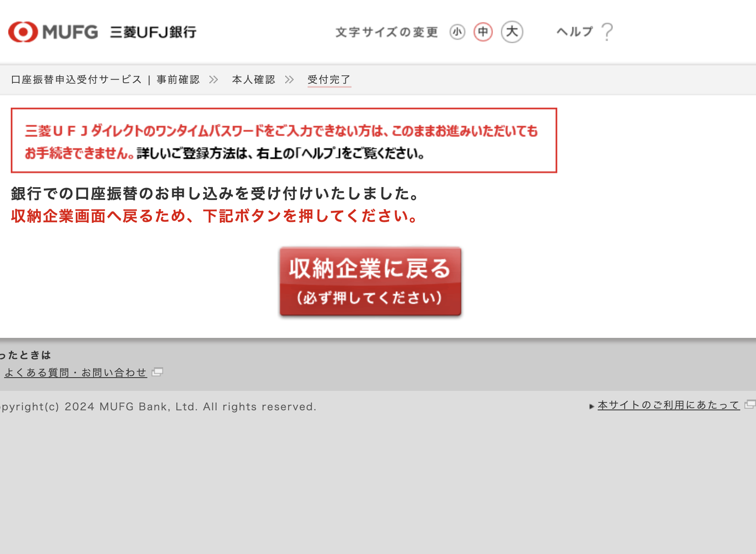Click external window icon beside 本サイトのご利用にあたって
The width and height of the screenshot is (756, 554).
point(750,405)
